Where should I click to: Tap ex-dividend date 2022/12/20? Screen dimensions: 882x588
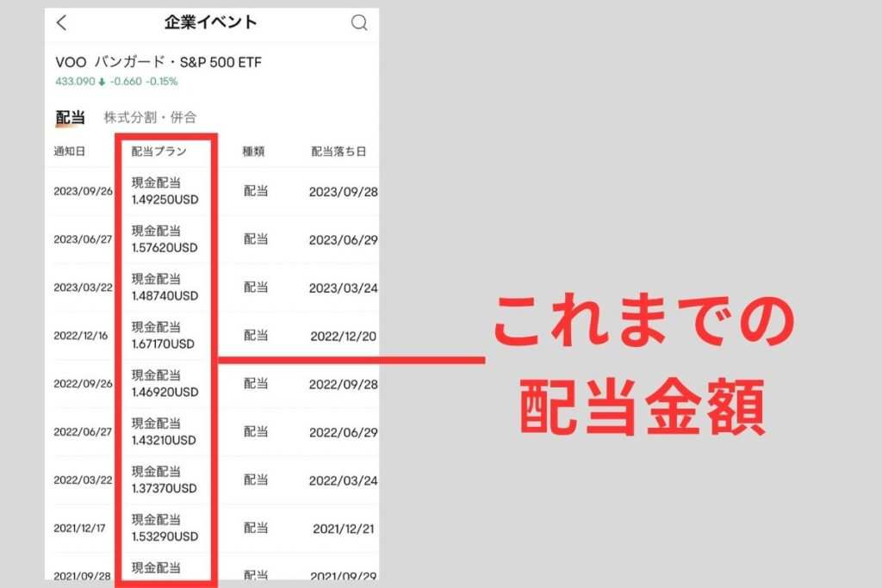345,336
